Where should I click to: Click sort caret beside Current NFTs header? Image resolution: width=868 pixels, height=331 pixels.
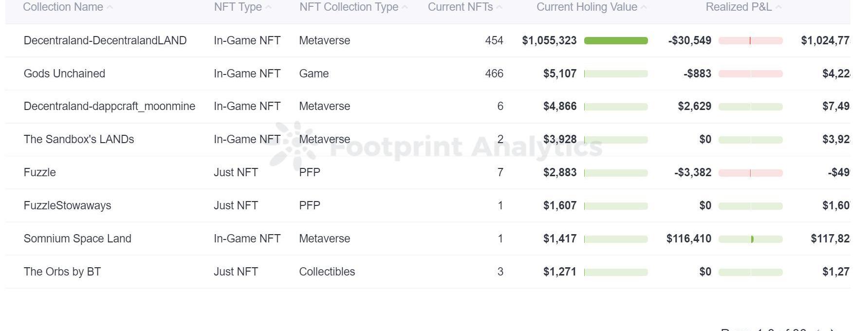pyautogui.click(x=499, y=7)
